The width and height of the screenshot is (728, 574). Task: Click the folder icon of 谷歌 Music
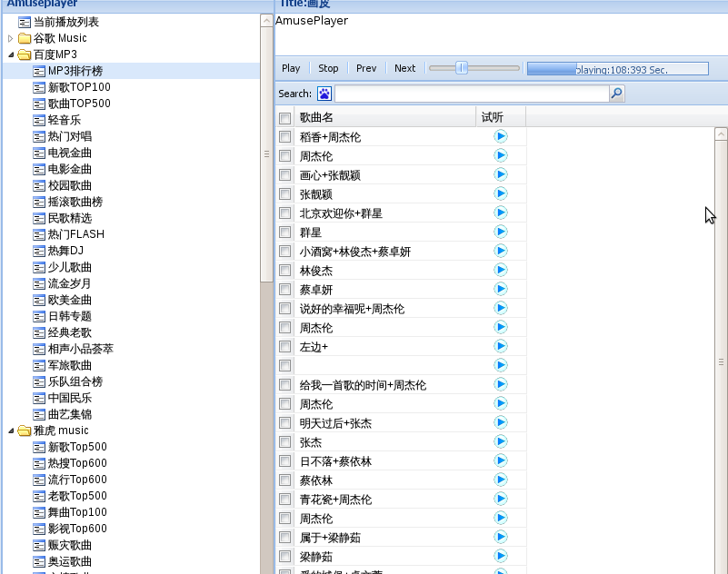click(25, 38)
